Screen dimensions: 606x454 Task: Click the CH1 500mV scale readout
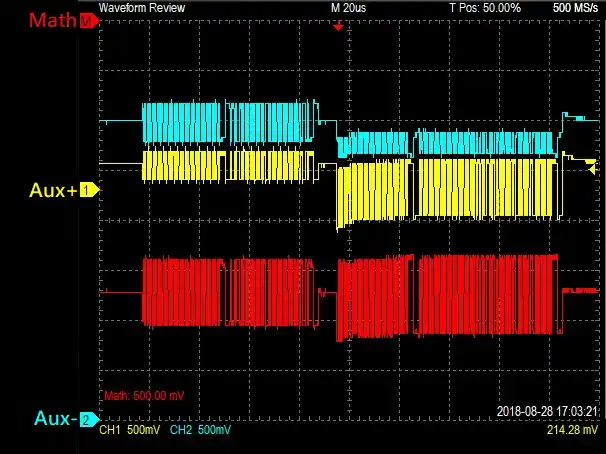click(x=132, y=430)
